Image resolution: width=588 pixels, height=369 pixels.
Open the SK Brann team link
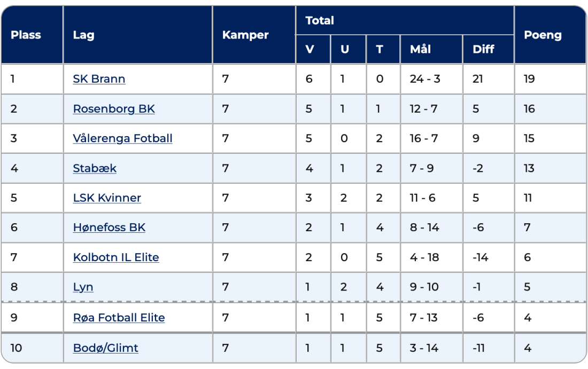99,79
